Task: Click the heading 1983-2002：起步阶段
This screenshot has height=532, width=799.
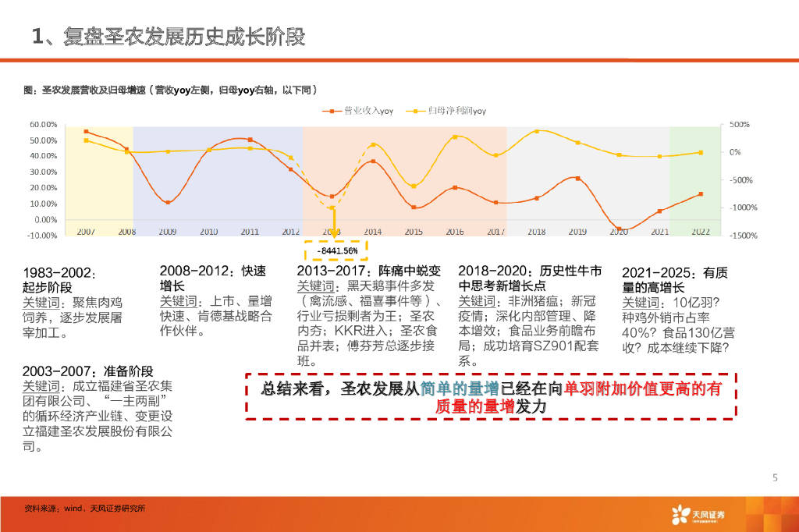Action: pos(59,280)
